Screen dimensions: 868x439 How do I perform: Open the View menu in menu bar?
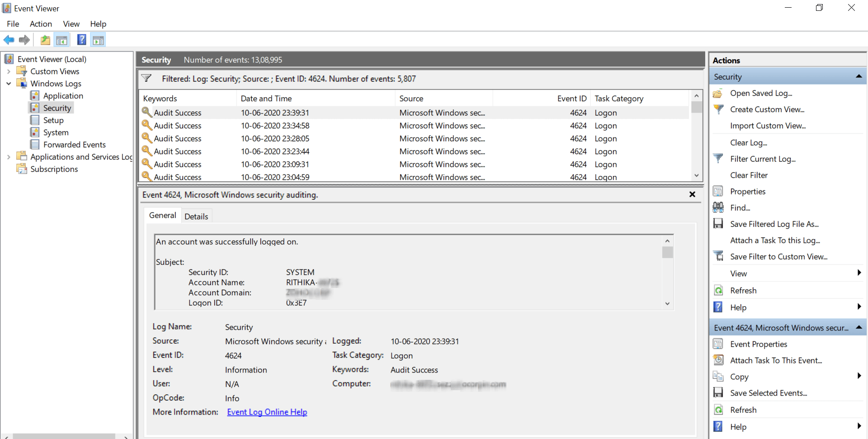(71, 24)
